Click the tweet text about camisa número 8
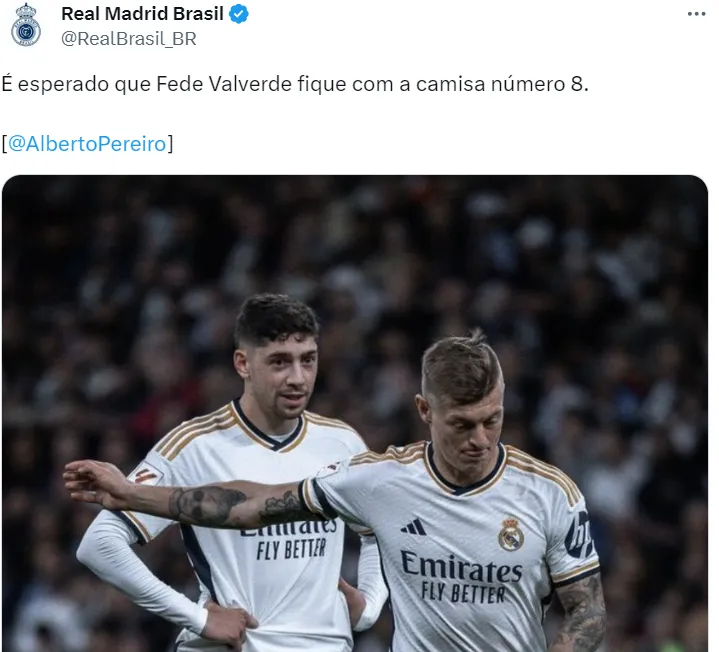719x652 pixels. click(295, 84)
